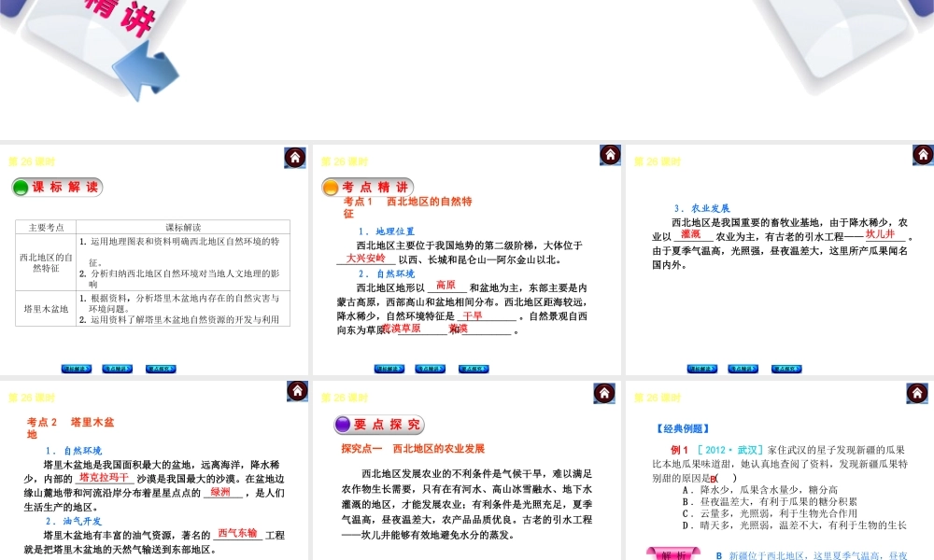Click the [2012·武汉] source tag
This screenshot has height=560, width=934.
[729, 451]
